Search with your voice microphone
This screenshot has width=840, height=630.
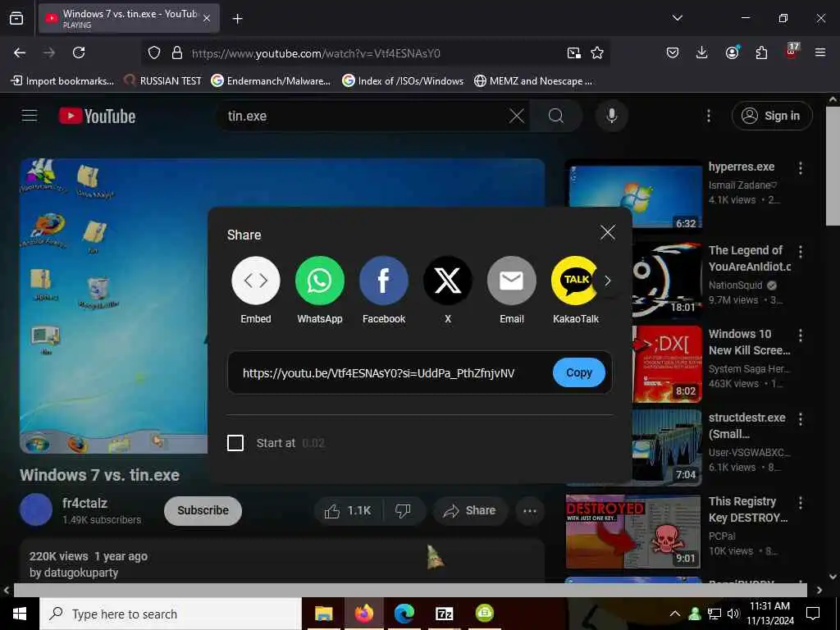coord(611,116)
